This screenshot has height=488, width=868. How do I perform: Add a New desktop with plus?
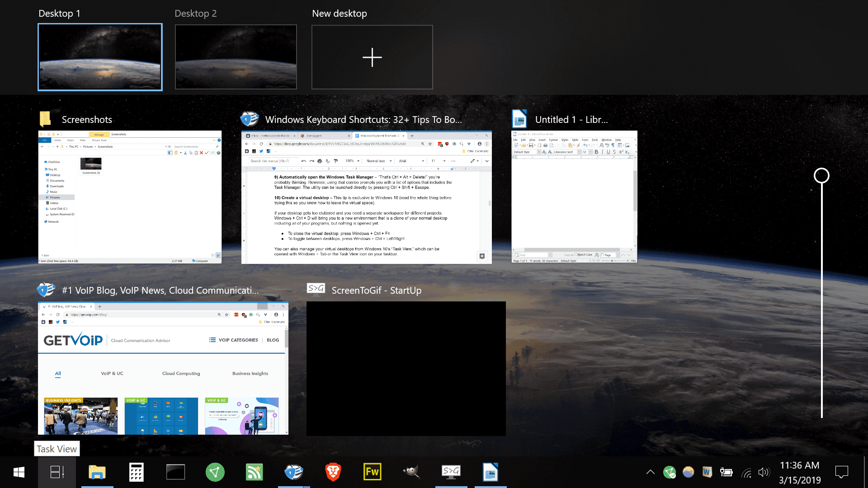point(372,57)
